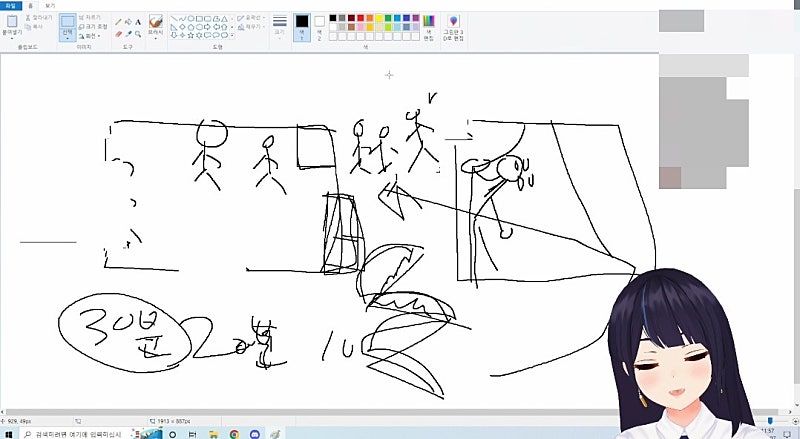Pick the green color swatch
Image resolution: width=800 pixels, height=439 pixels.
click(x=388, y=18)
